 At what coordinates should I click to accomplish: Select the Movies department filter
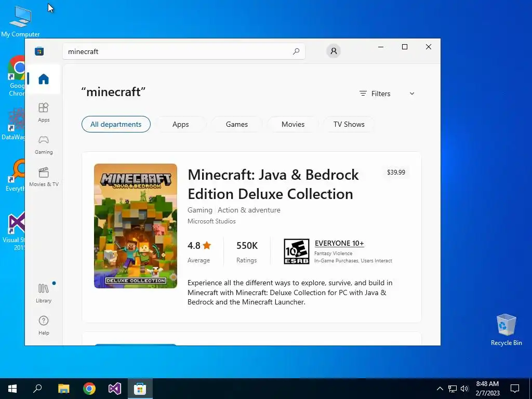(x=293, y=124)
